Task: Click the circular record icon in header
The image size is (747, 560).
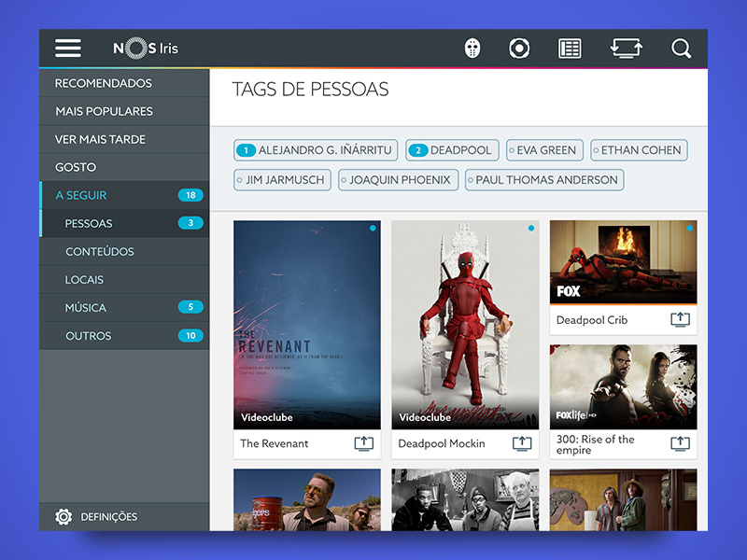Action: (519, 49)
